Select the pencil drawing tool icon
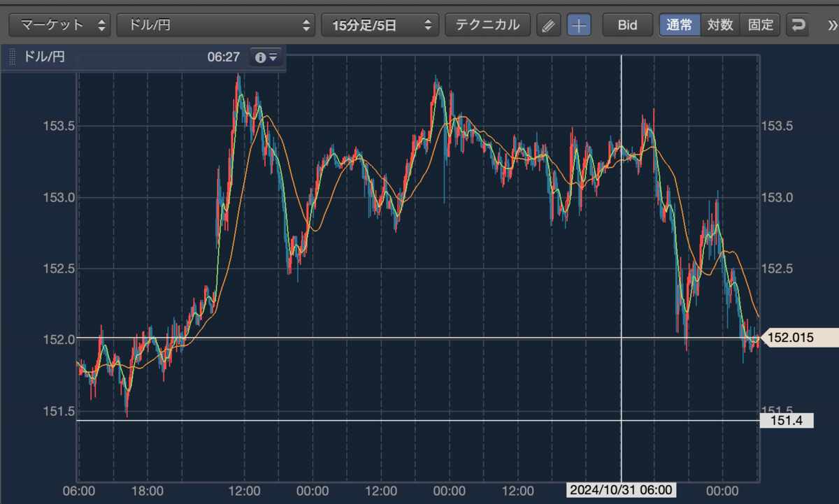 click(548, 26)
